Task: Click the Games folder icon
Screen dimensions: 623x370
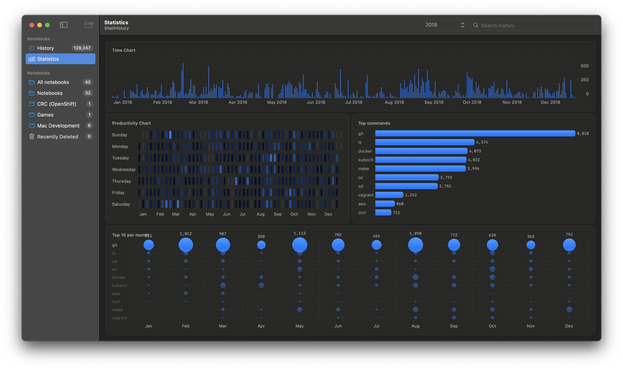Action: [x=32, y=114]
